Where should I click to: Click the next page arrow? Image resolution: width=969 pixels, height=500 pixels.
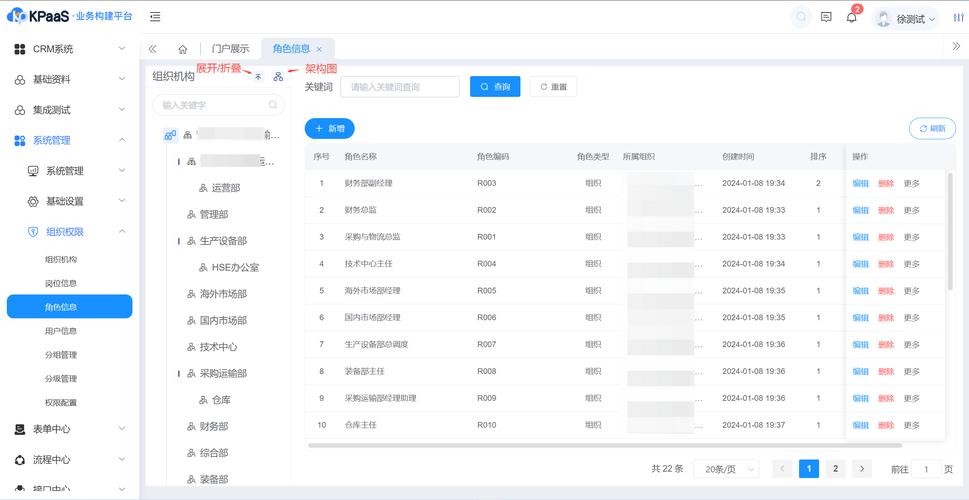[861, 468]
